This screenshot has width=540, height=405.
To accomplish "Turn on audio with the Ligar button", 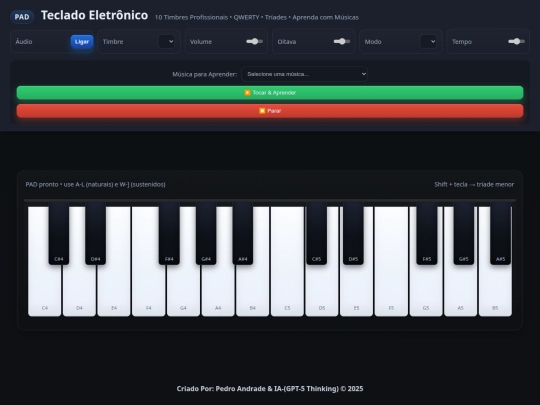I will pyautogui.click(x=82, y=42).
